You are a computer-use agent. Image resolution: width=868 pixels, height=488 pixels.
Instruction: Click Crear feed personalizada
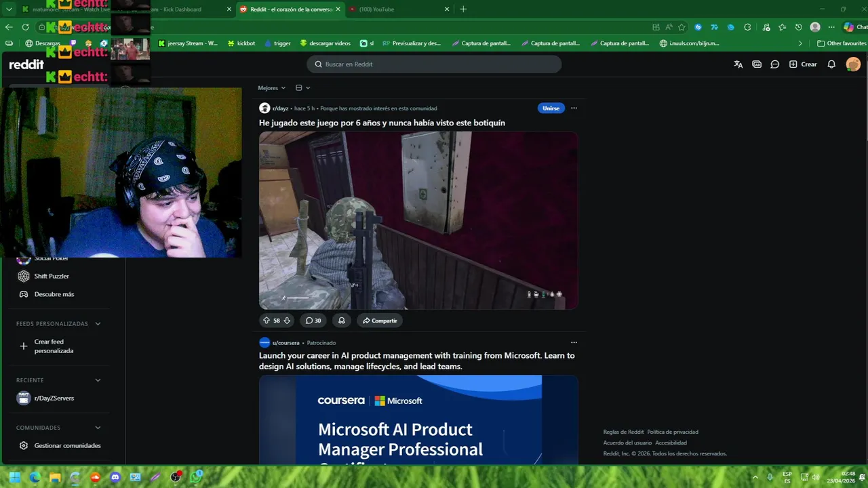tap(54, 346)
